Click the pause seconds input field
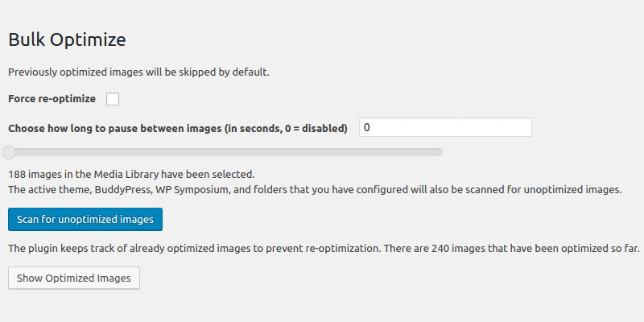 (x=445, y=128)
